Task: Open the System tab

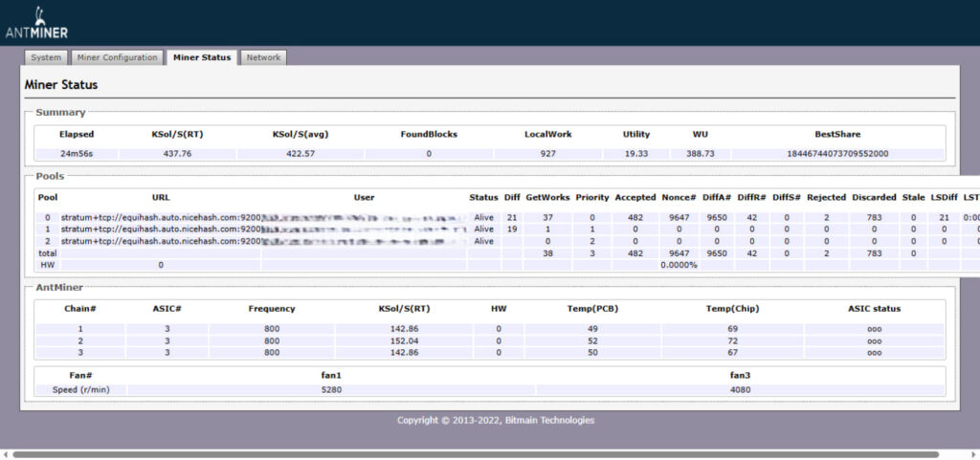Action: [46, 57]
